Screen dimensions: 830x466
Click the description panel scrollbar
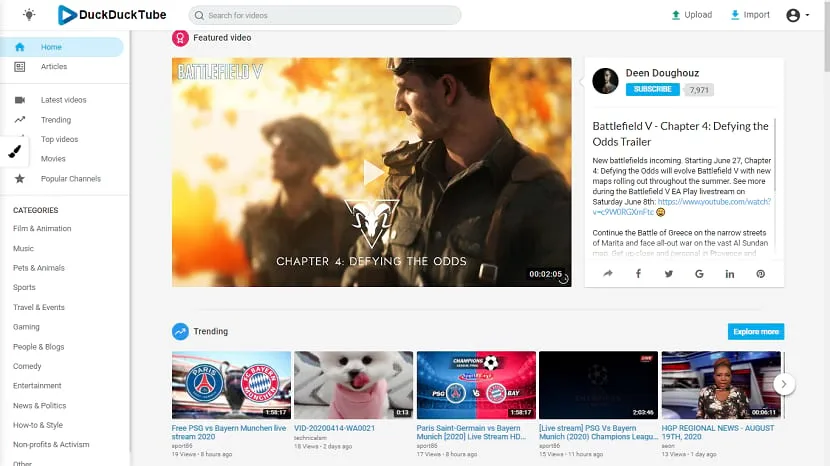coord(775,155)
